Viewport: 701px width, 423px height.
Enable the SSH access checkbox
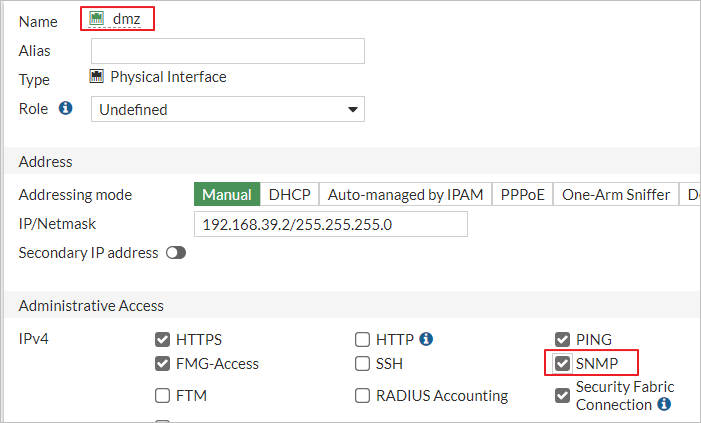[x=362, y=364]
